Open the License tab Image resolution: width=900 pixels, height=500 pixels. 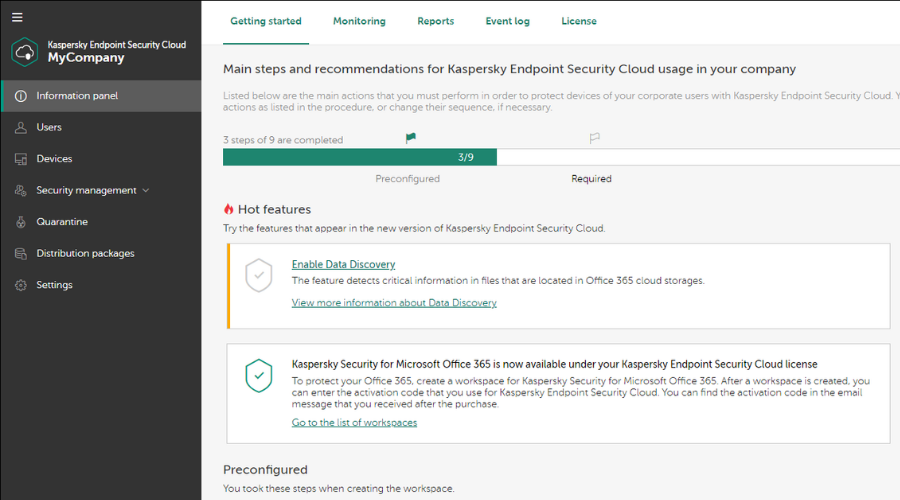coord(579,21)
